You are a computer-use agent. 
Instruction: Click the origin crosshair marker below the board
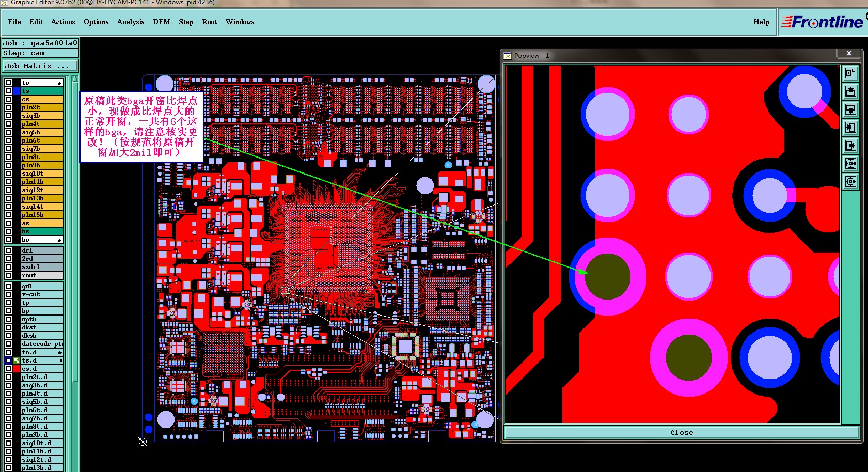[x=143, y=442]
